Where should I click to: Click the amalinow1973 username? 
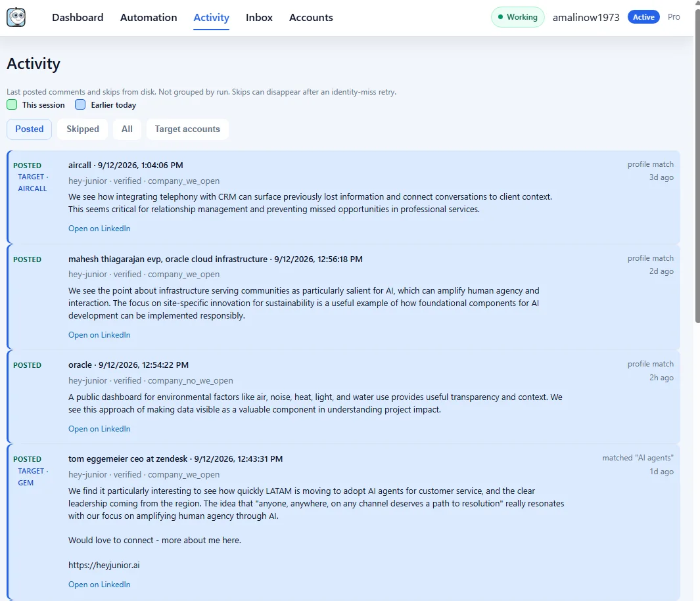pyautogui.click(x=586, y=17)
